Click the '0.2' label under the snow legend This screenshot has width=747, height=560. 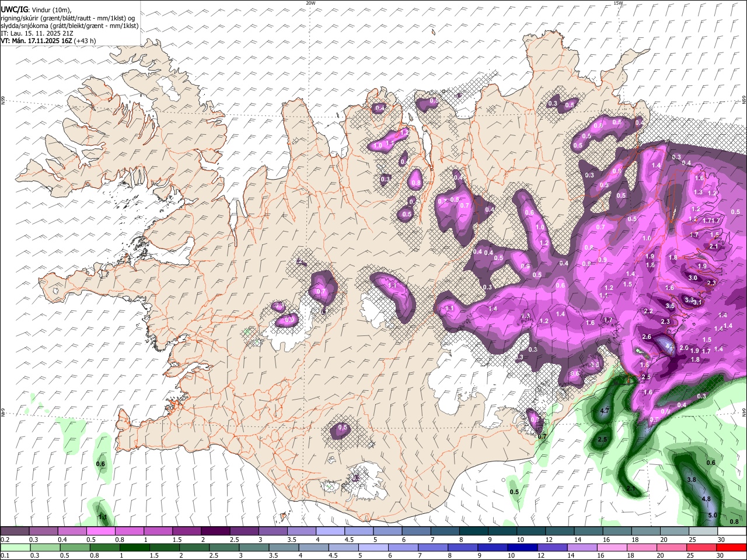tap(5, 540)
